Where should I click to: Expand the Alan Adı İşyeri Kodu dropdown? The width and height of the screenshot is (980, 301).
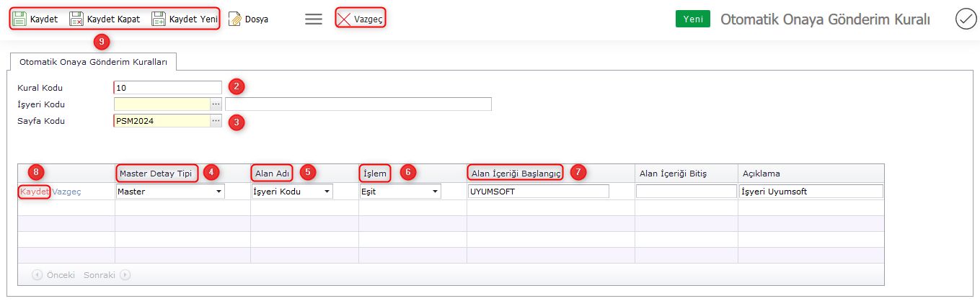coord(327,192)
